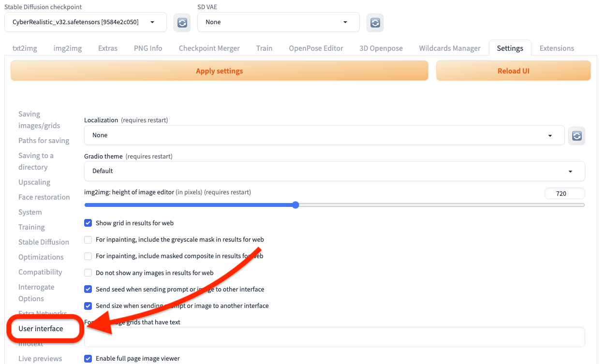Switch to the txt2img tab
This screenshot has height=364, width=605.
tap(25, 48)
